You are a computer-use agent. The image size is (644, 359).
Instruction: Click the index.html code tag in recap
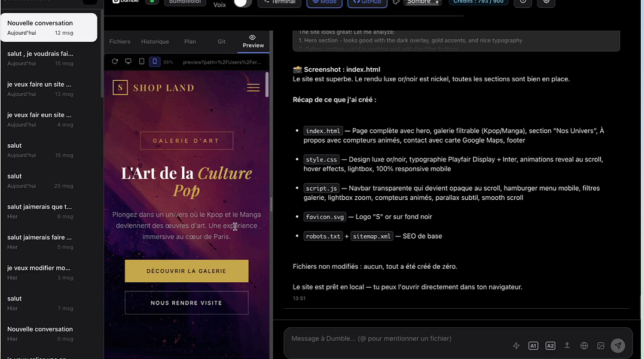(x=323, y=130)
